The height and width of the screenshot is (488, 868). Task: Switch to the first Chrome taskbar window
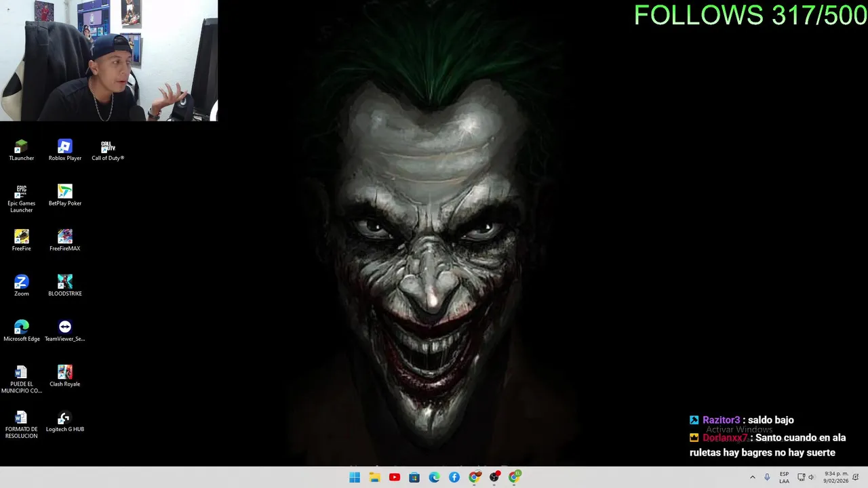click(x=475, y=477)
